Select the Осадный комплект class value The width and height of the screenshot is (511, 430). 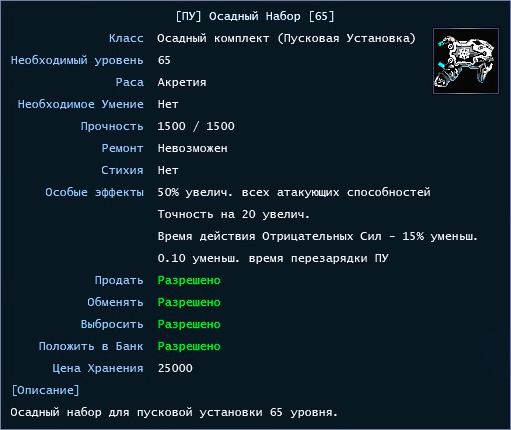[x=286, y=38]
